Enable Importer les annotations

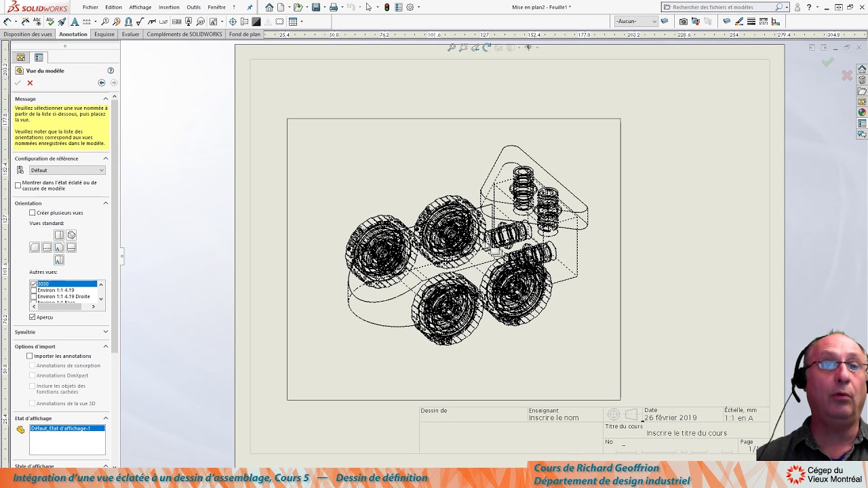coord(29,356)
